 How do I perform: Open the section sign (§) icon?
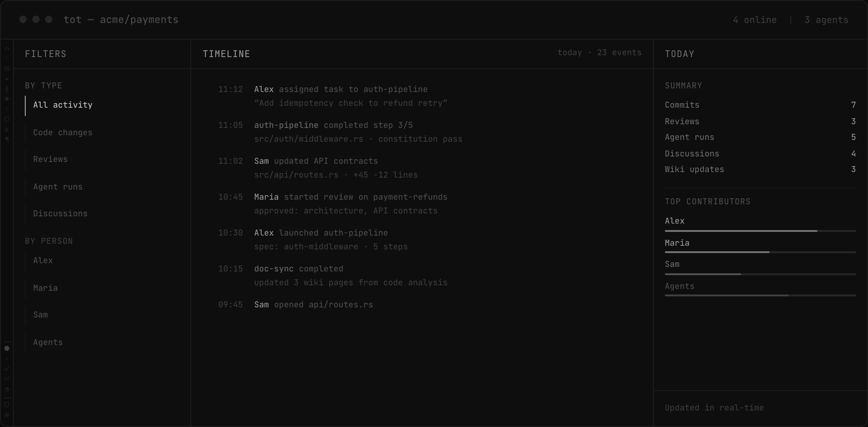point(7,89)
